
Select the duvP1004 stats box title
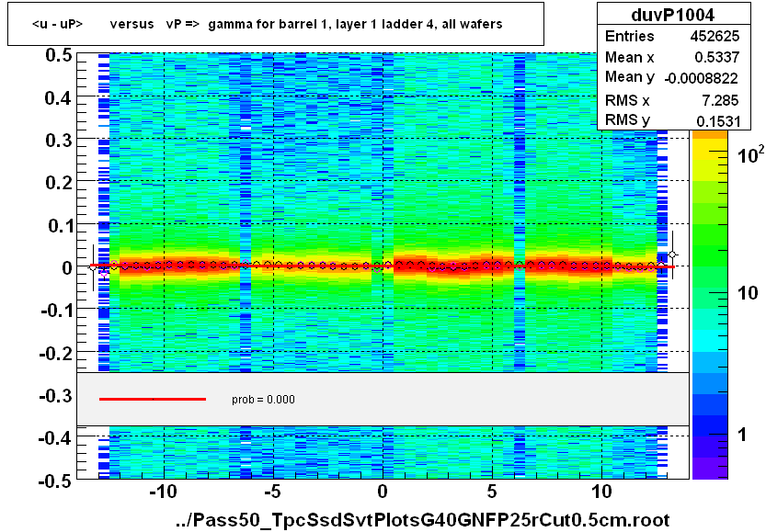(x=673, y=15)
